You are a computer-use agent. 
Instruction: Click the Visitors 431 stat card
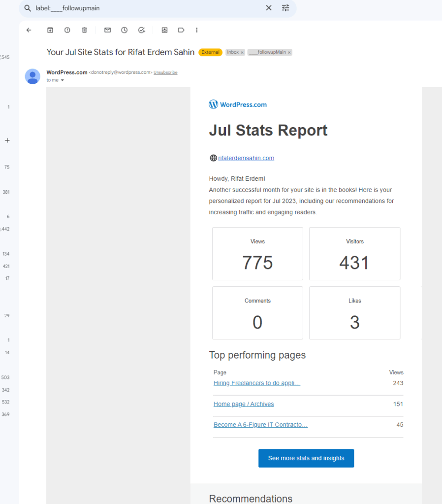click(354, 254)
